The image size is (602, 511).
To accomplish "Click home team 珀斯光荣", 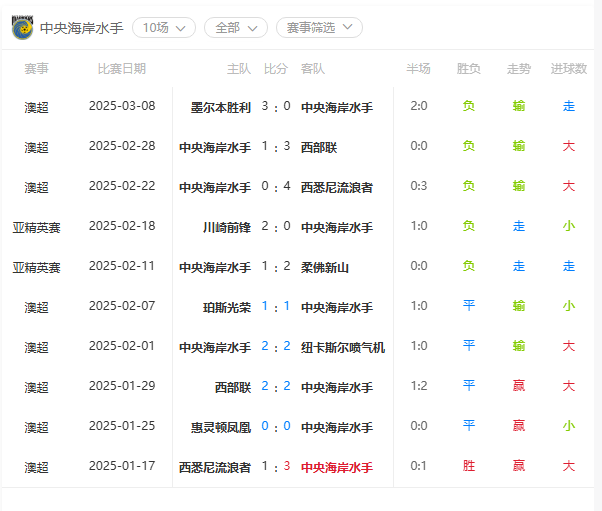I will tap(227, 307).
